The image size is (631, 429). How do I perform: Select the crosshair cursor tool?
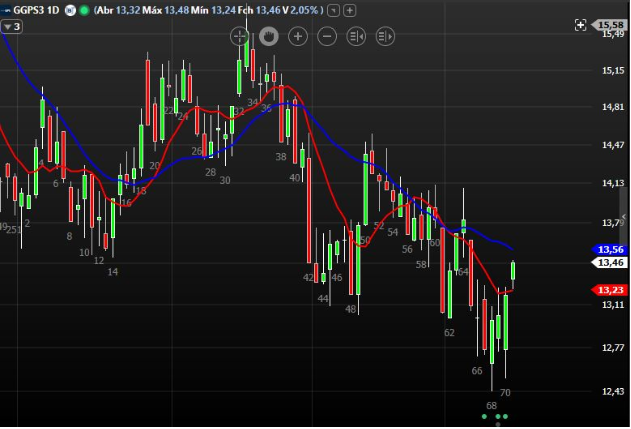239,37
